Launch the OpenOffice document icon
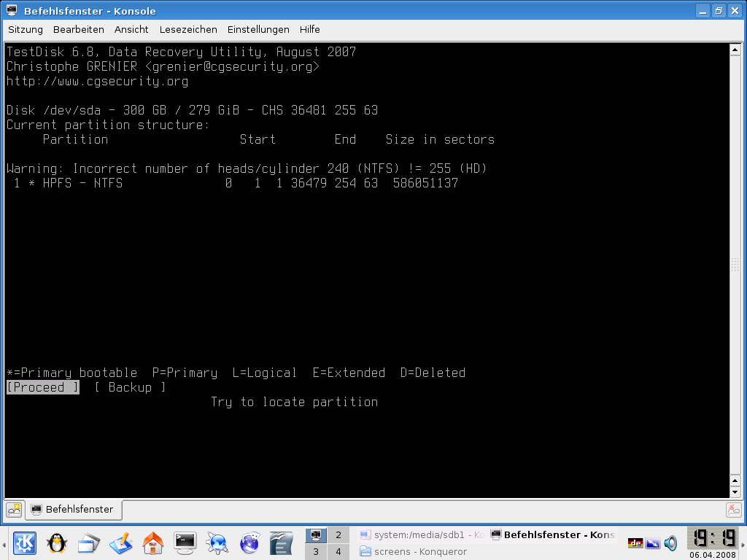This screenshot has height=560, width=747. coord(281,543)
